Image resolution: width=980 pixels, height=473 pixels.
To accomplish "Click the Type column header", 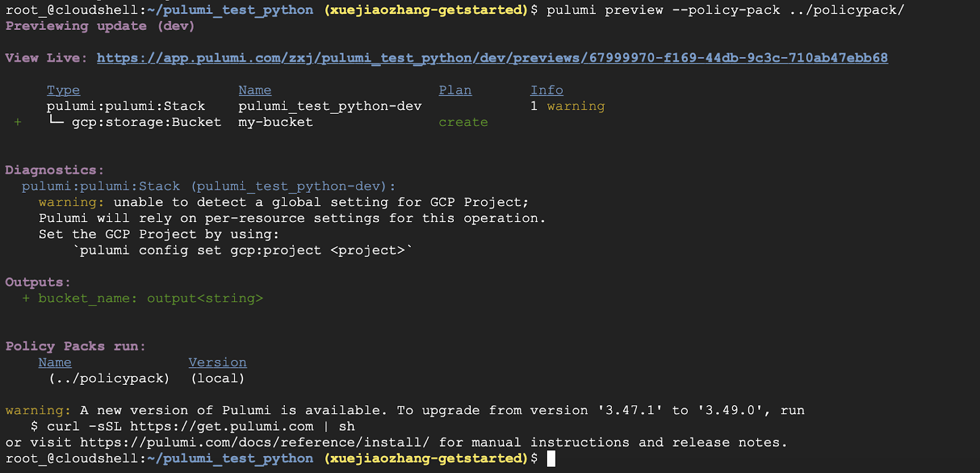I will (63, 91).
